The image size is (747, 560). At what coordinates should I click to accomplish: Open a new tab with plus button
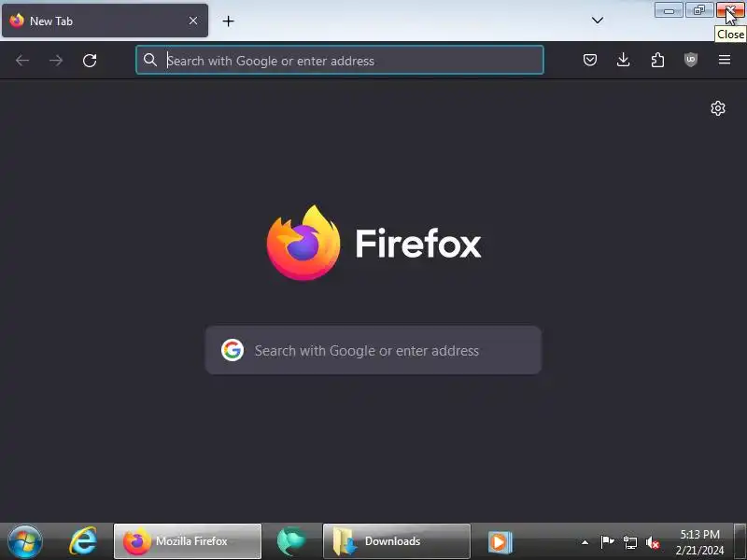click(x=228, y=21)
